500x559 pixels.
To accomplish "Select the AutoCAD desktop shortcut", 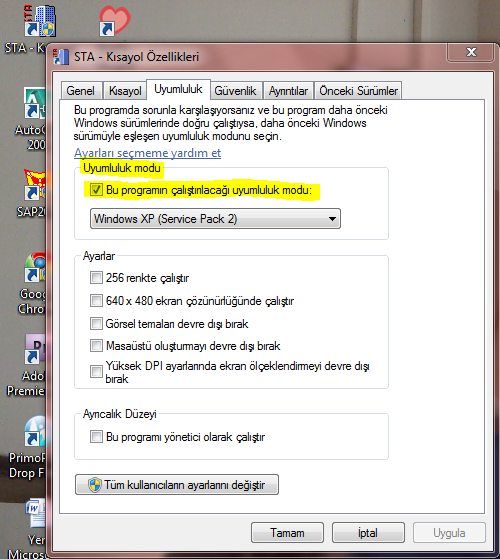I will (35, 103).
